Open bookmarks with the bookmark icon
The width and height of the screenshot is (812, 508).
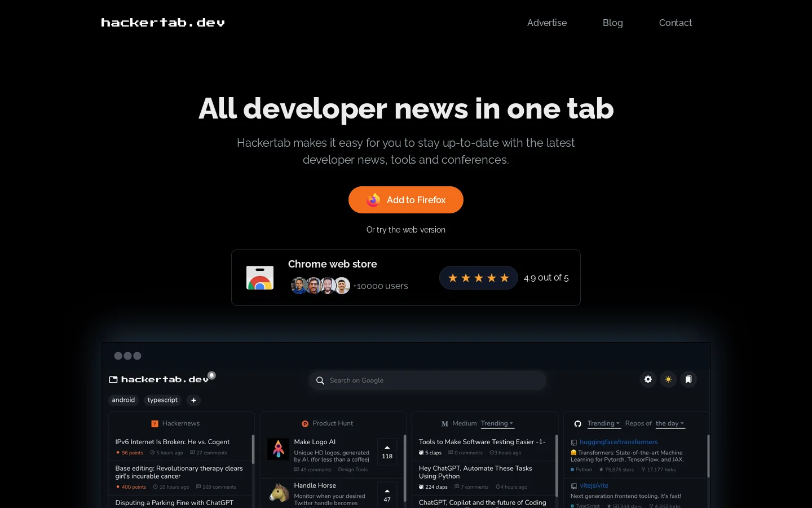point(689,379)
